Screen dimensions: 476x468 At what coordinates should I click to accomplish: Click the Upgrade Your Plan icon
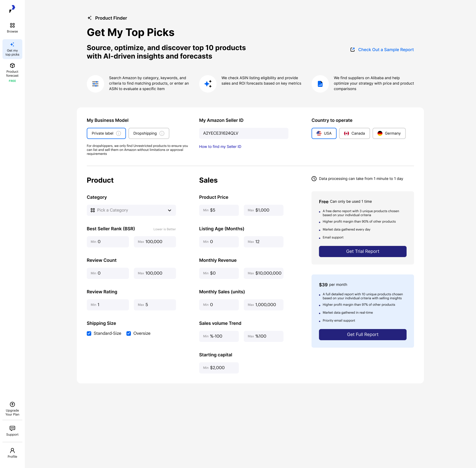[x=12, y=404]
